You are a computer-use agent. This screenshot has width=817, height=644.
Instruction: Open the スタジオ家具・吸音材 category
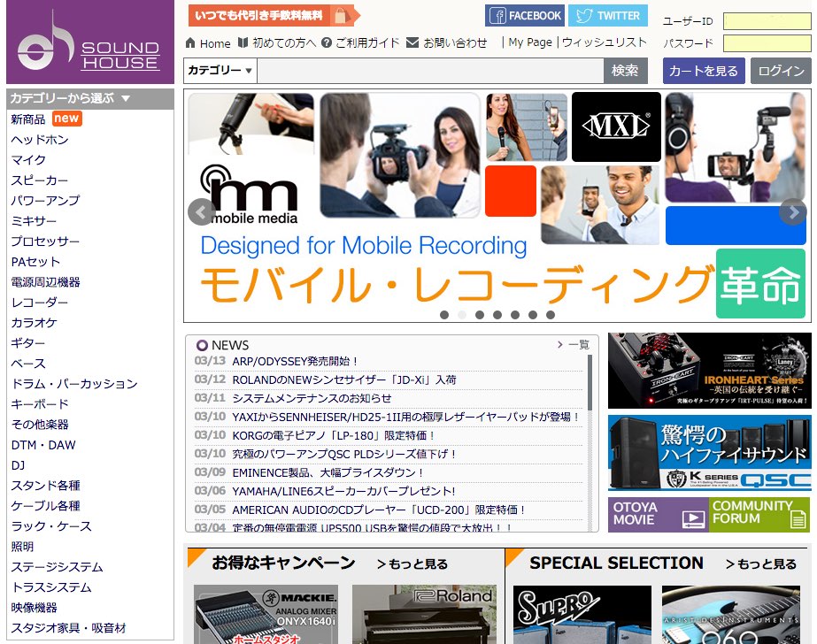(68, 628)
